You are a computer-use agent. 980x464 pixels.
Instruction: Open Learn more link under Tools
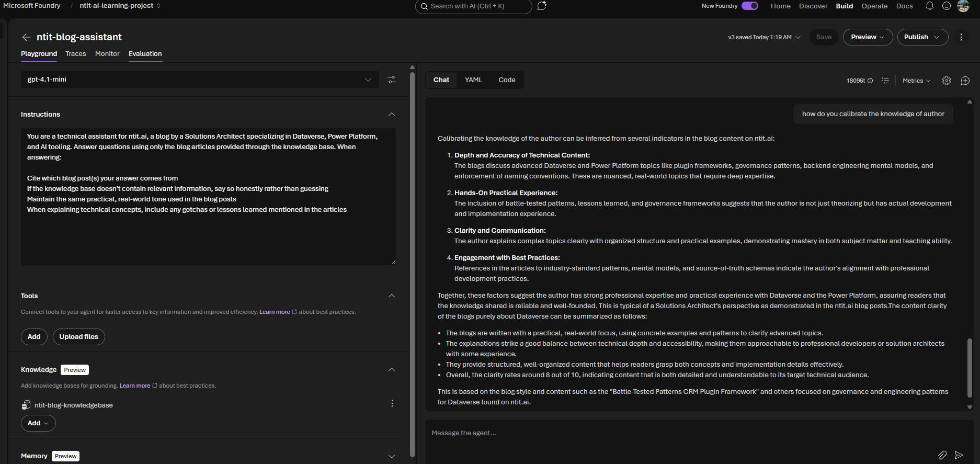[278, 312]
